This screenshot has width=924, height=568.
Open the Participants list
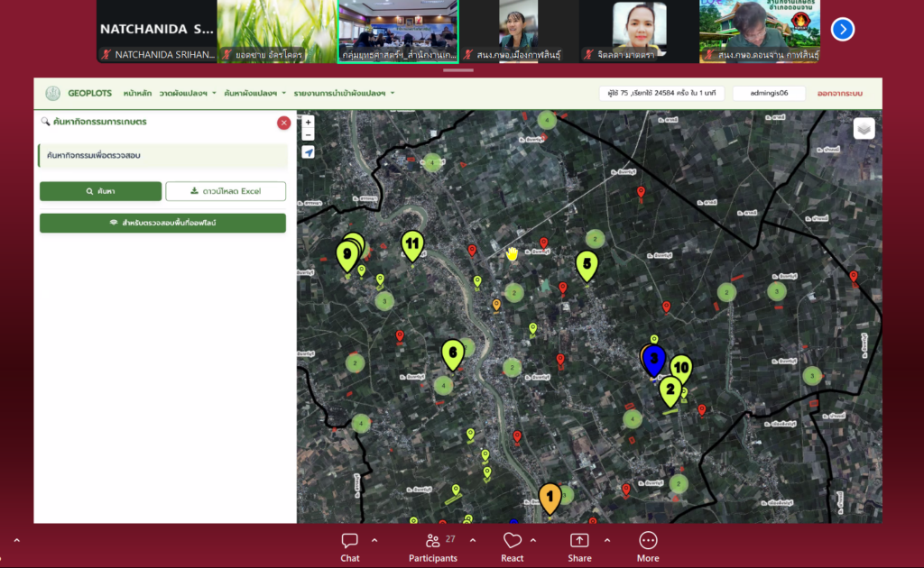pyautogui.click(x=433, y=547)
